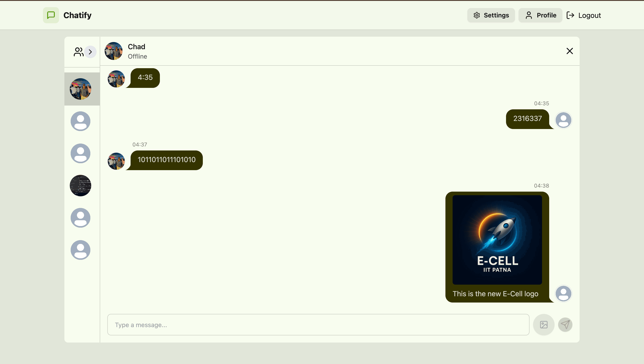Click the 04:38 timestamp label
644x364 pixels.
(542, 186)
